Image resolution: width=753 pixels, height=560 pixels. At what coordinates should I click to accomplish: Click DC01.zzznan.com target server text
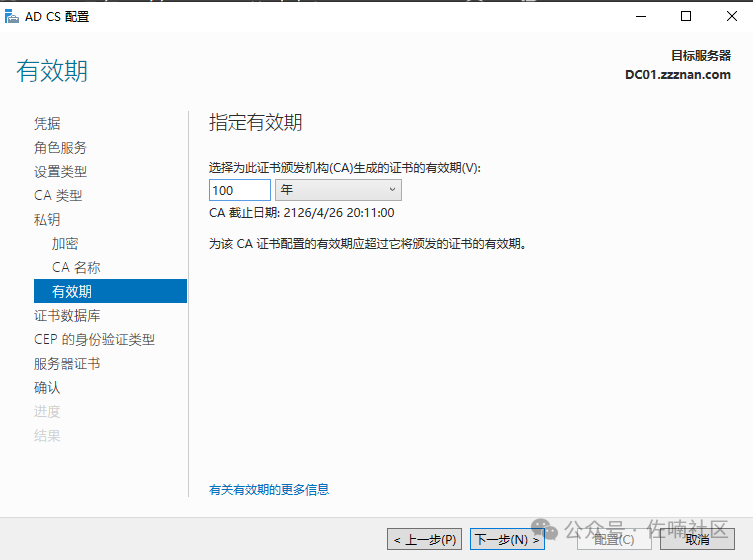coord(678,75)
